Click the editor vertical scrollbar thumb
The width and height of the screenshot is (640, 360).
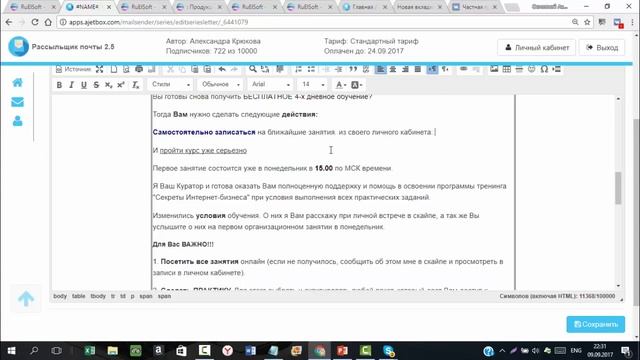pyautogui.click(x=618, y=188)
